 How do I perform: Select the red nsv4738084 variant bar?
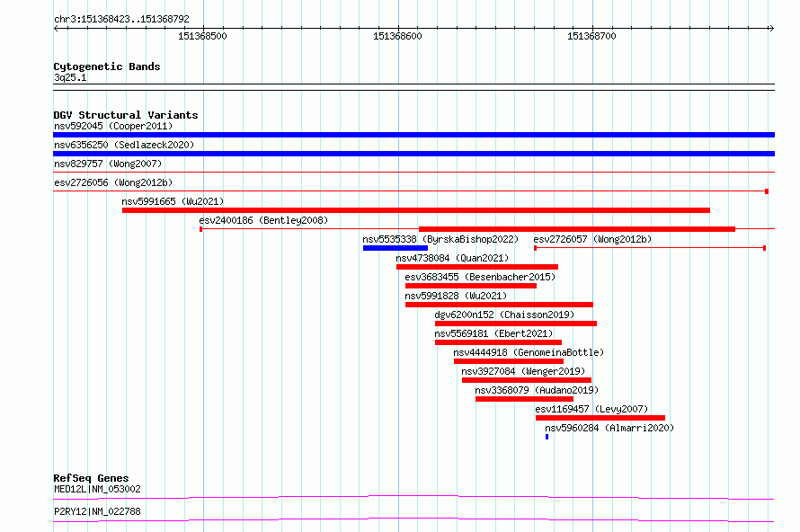[x=477, y=267]
